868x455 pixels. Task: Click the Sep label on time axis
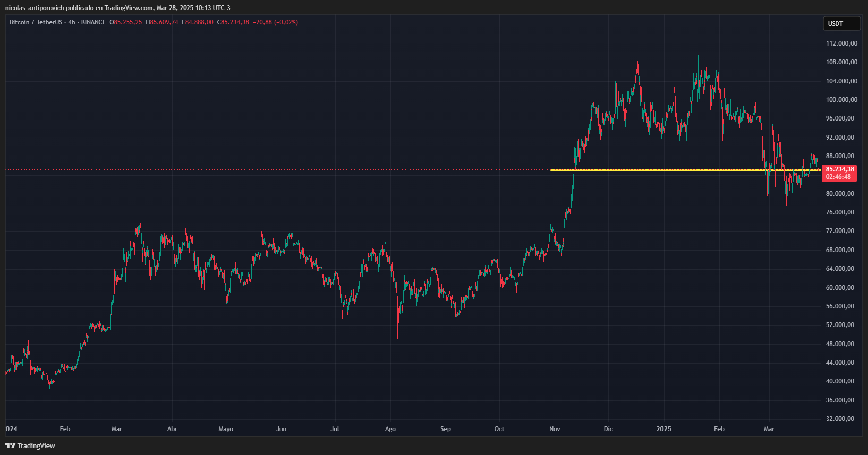[x=446, y=429]
